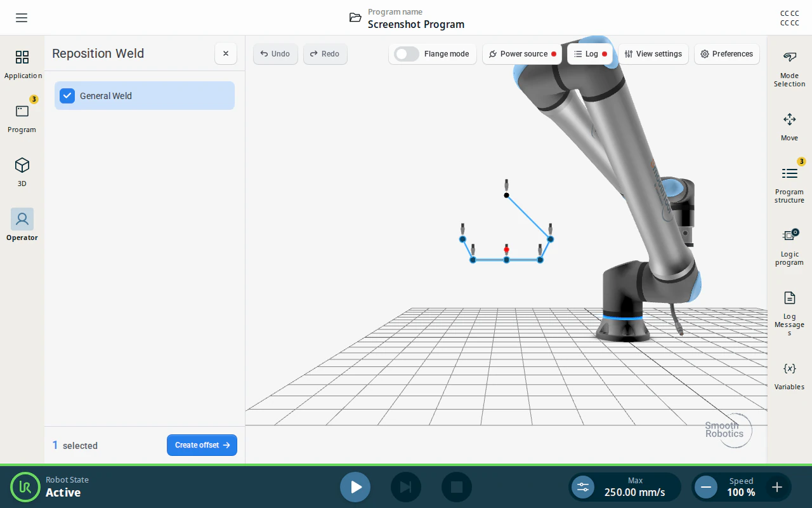Screen dimensions: 812x508
Task: Open Mode Selection on right panel
Action: pyautogui.click(x=789, y=69)
